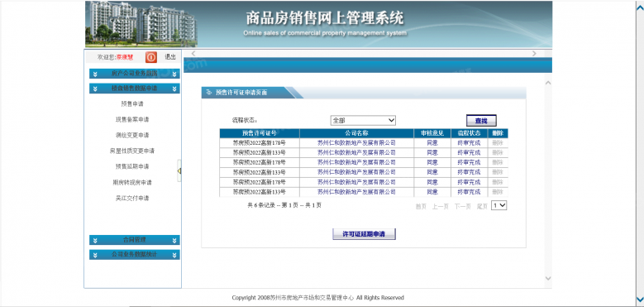Open 期房转现房申请 in the sidebar
Viewport: 644px width, 307px height.
point(132,182)
